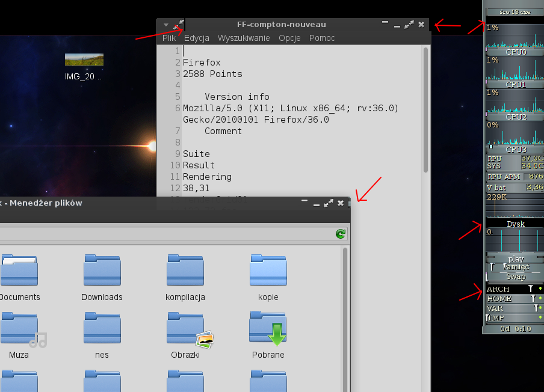The width and height of the screenshot is (544, 392).
Task: Open the IMG desktop image thumbnail
Action: tap(84, 60)
